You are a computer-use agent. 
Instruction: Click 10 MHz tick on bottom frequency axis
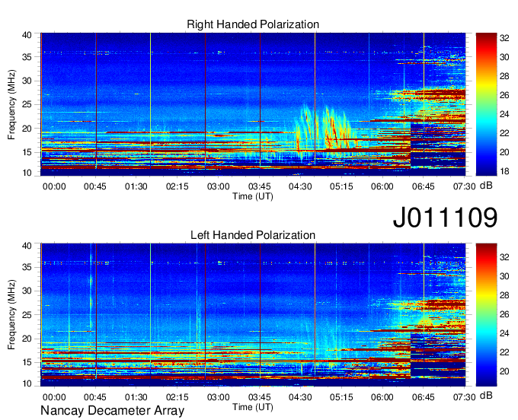click(27, 383)
